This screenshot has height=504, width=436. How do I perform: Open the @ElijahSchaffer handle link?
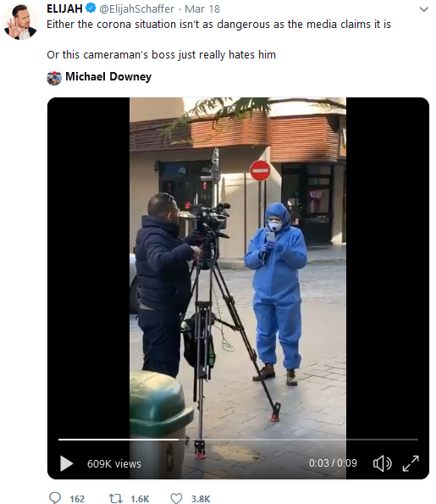click(x=137, y=9)
